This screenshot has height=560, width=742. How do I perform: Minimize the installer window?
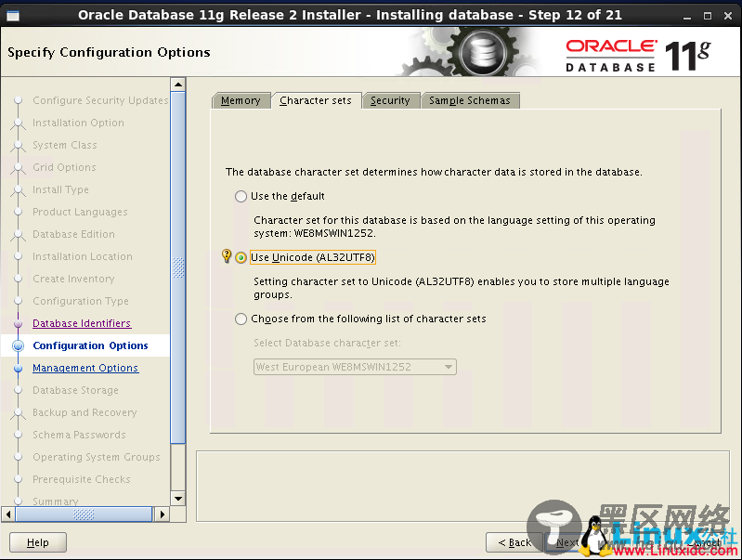[x=687, y=16]
